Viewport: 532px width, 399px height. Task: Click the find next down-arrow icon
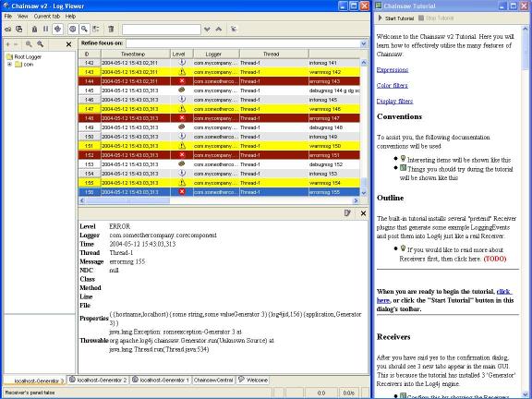(x=207, y=30)
